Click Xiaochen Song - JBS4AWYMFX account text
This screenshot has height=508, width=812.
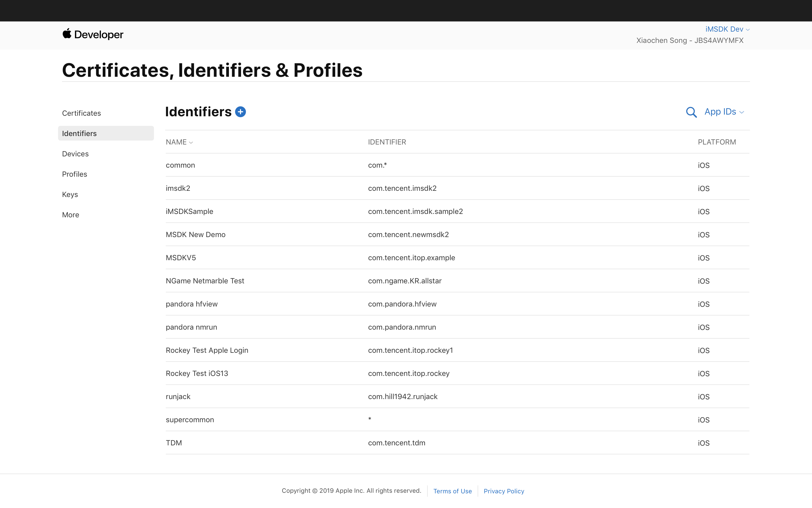point(690,40)
